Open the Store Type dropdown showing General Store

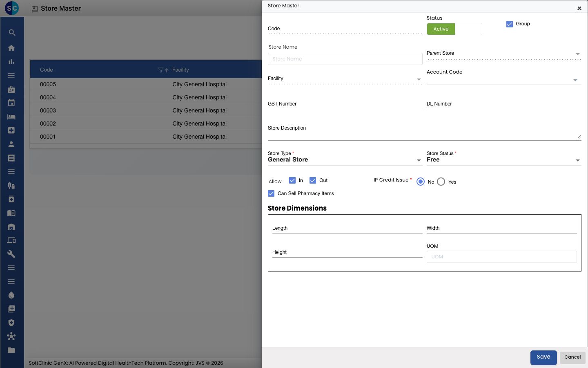point(345,160)
